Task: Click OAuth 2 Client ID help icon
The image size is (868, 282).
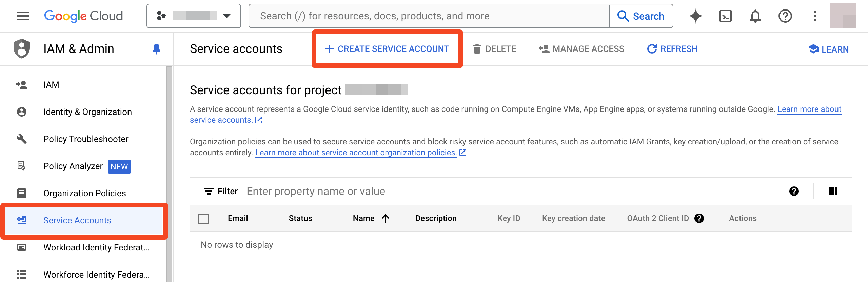Action: 699,218
